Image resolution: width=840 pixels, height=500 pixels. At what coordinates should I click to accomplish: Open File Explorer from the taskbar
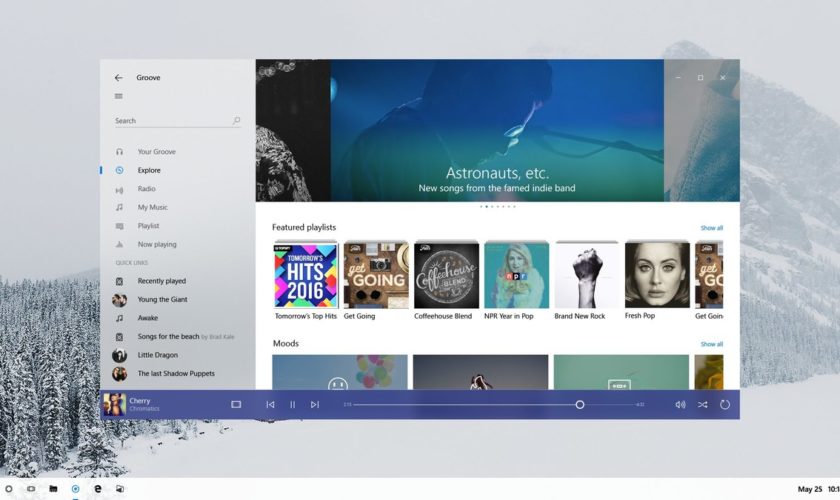point(53,489)
